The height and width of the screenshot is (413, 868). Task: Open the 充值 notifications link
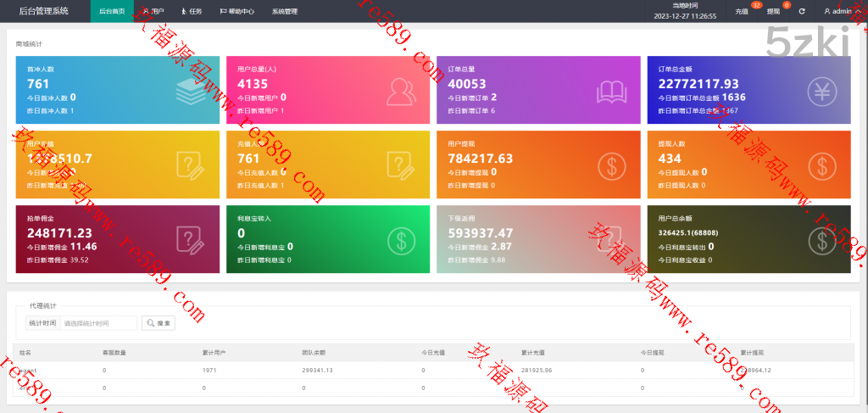pos(742,12)
